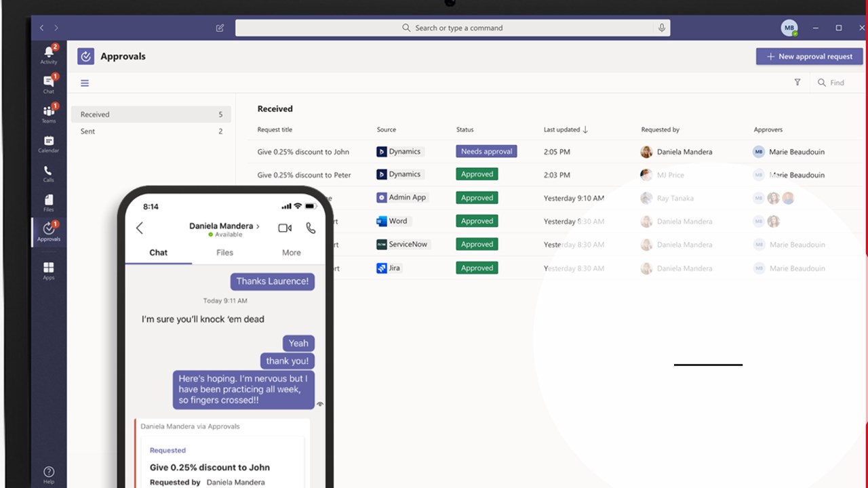
Task: Open the Activity feed in the sidebar
Action: coord(49,54)
